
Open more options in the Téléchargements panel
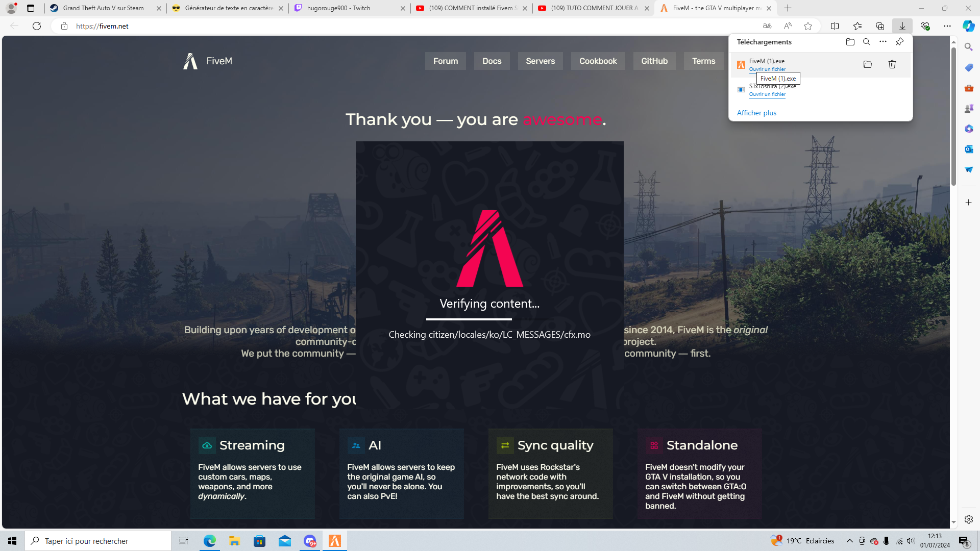(883, 42)
